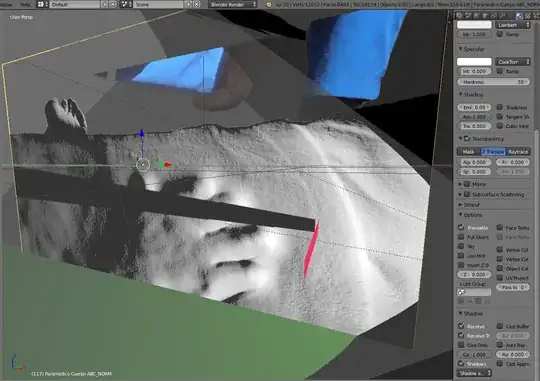Click the Light Group field icon

461,292
